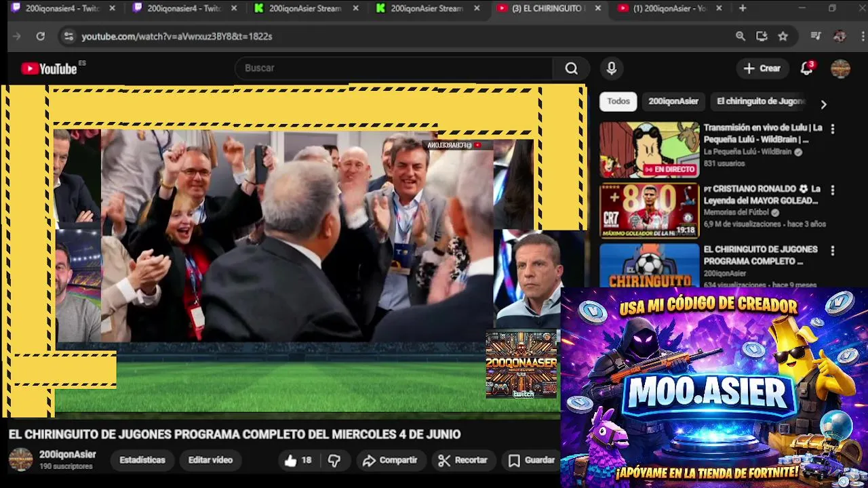The height and width of the screenshot is (488, 868).
Task: Open the El Chiringuito suggested video thumbnail
Action: (649, 265)
